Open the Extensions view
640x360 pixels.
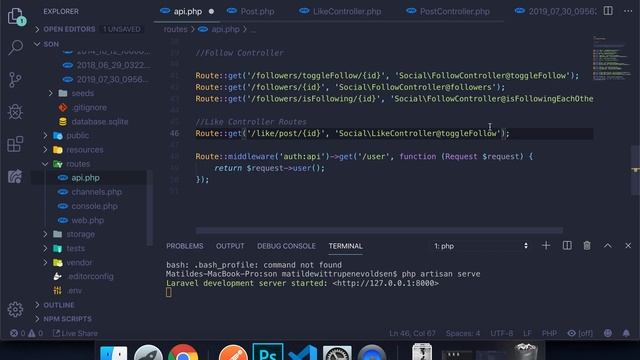(16, 144)
